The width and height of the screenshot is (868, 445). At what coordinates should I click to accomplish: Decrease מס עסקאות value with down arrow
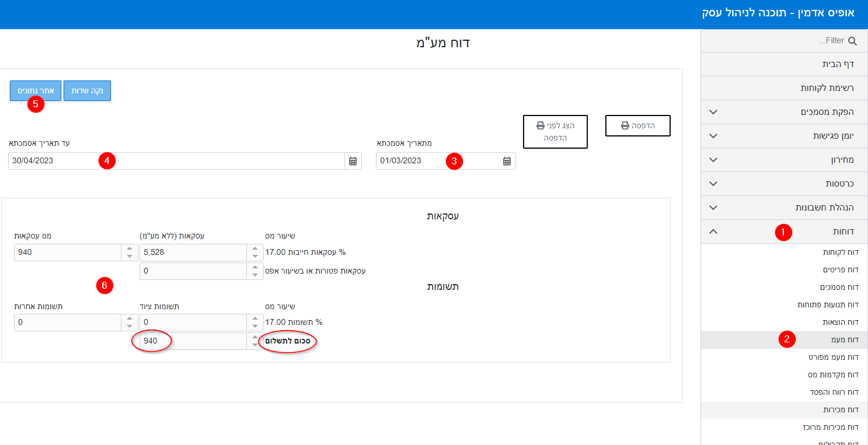coord(130,257)
